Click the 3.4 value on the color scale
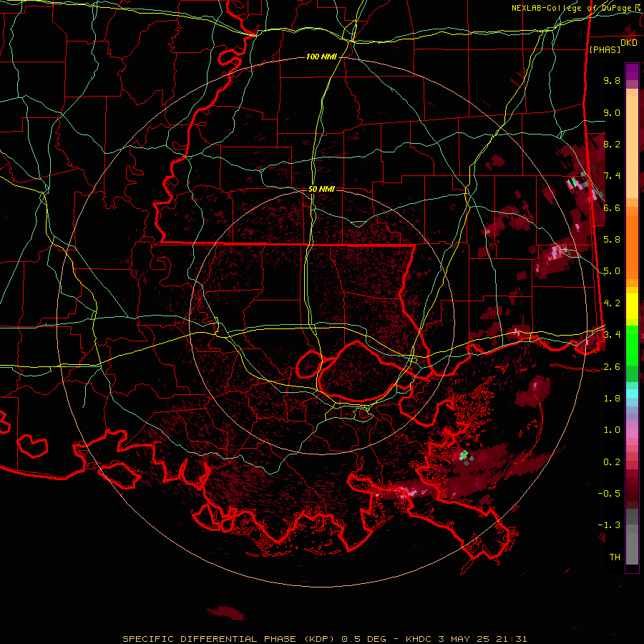Screen dimensions: 644x644 tap(612, 334)
